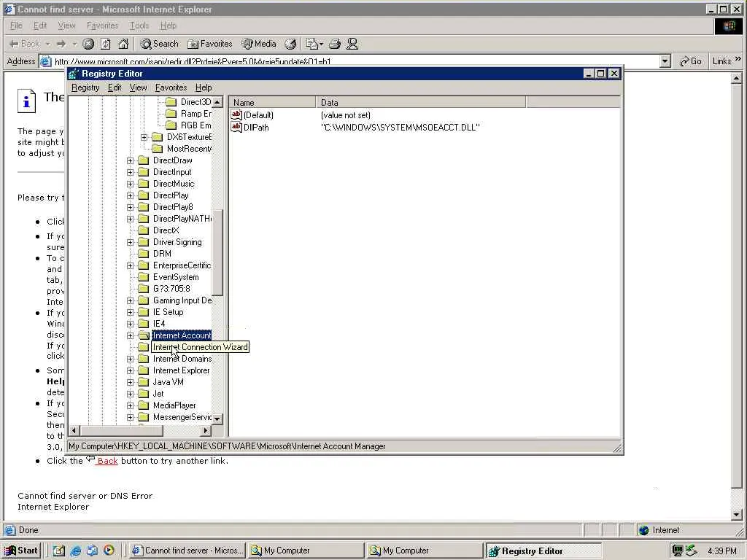
Task: Select the Jet registry key
Action: [x=158, y=394]
